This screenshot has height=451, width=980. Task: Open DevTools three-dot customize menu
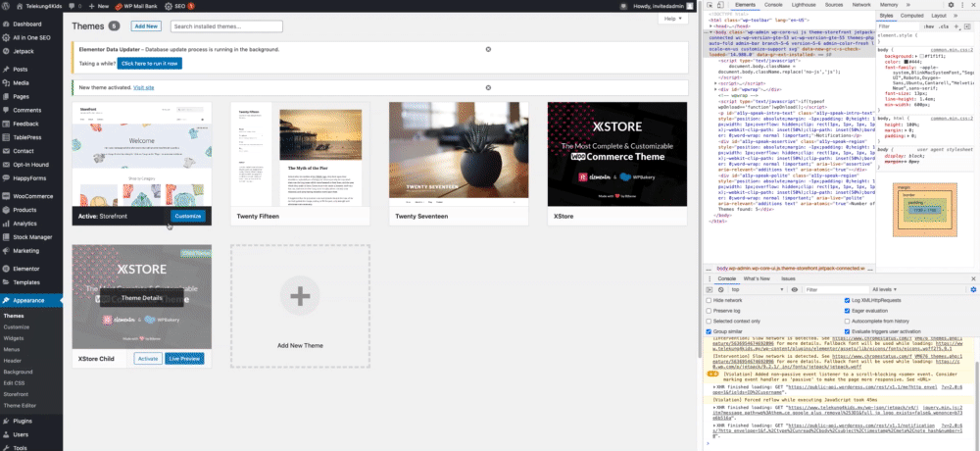point(962,5)
